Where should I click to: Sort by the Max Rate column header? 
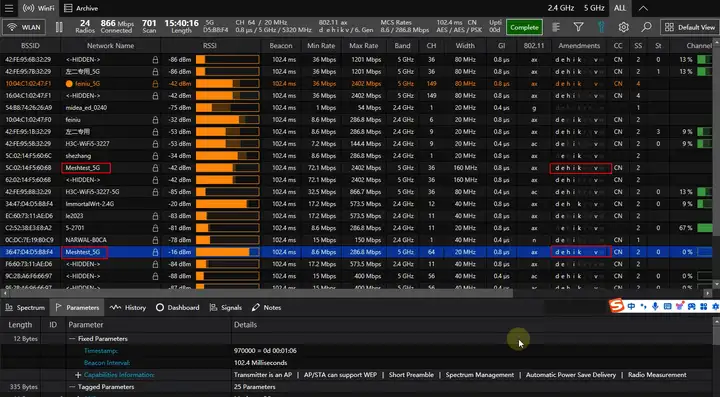tap(364, 45)
